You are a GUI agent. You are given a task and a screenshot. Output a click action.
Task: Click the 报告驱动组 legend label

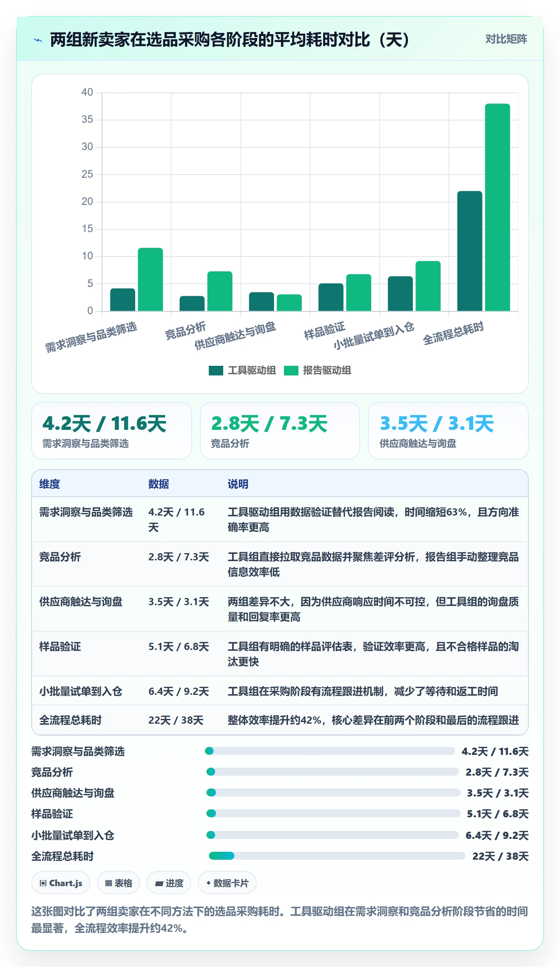tap(327, 371)
